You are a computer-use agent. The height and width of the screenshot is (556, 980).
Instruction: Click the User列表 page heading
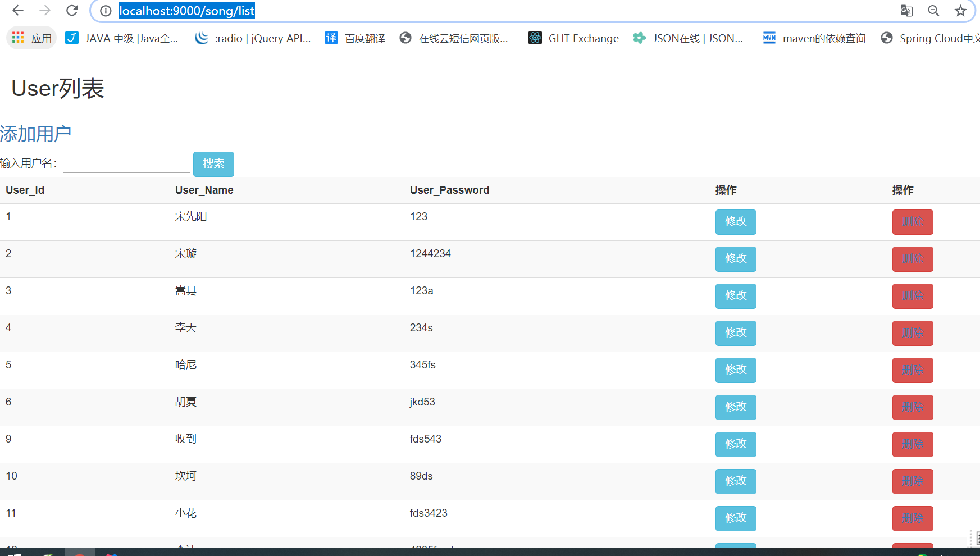coord(58,88)
